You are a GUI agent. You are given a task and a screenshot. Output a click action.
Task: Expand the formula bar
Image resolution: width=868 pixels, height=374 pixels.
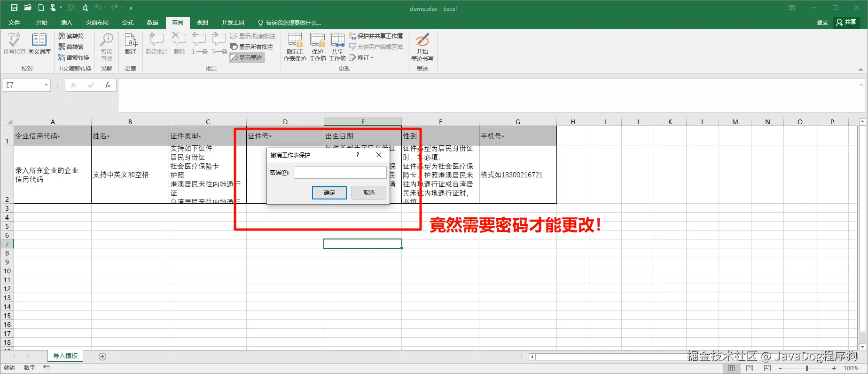coord(861,85)
